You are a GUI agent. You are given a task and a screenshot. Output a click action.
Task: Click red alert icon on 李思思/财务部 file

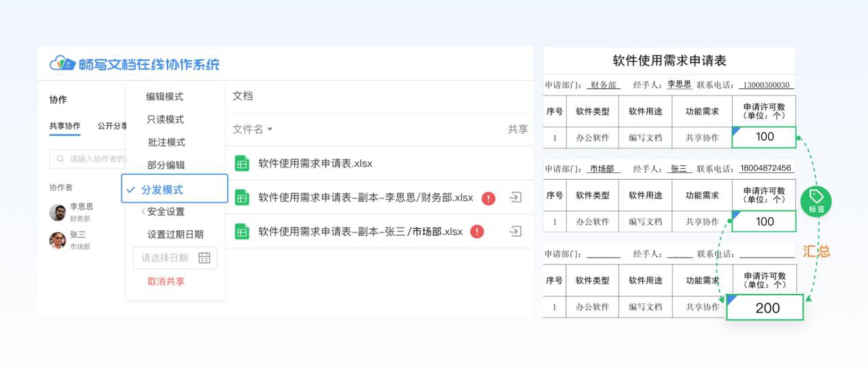pyautogui.click(x=488, y=198)
